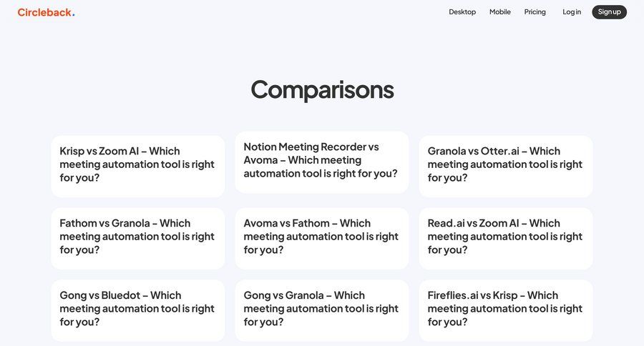Open the Desktop nav menu item
Image resolution: width=644 pixels, height=346 pixels.
462,12
